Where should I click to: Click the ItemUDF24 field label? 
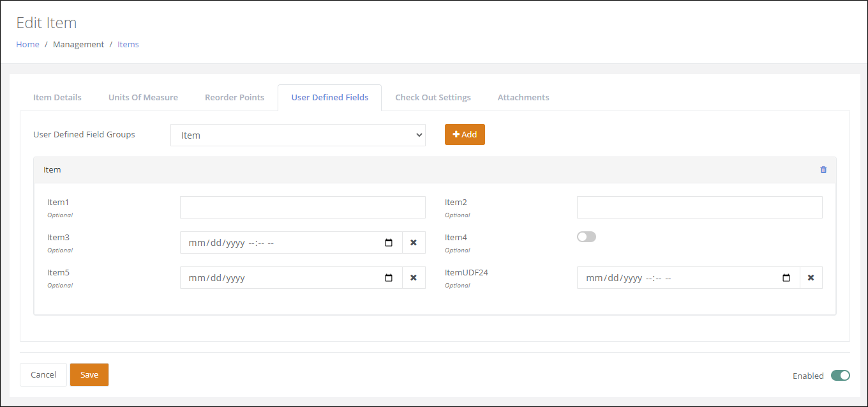[467, 273]
